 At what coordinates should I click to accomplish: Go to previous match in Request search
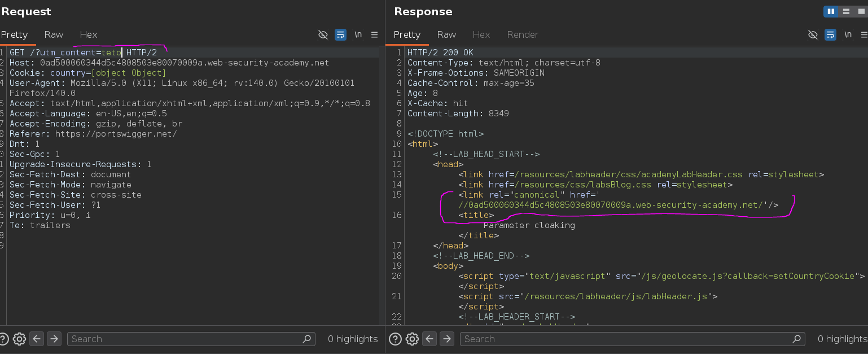pos(37,339)
